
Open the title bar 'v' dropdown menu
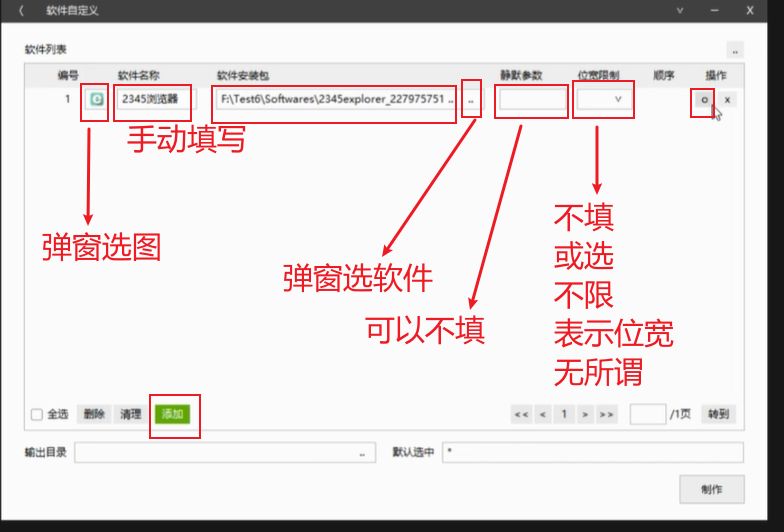(681, 11)
